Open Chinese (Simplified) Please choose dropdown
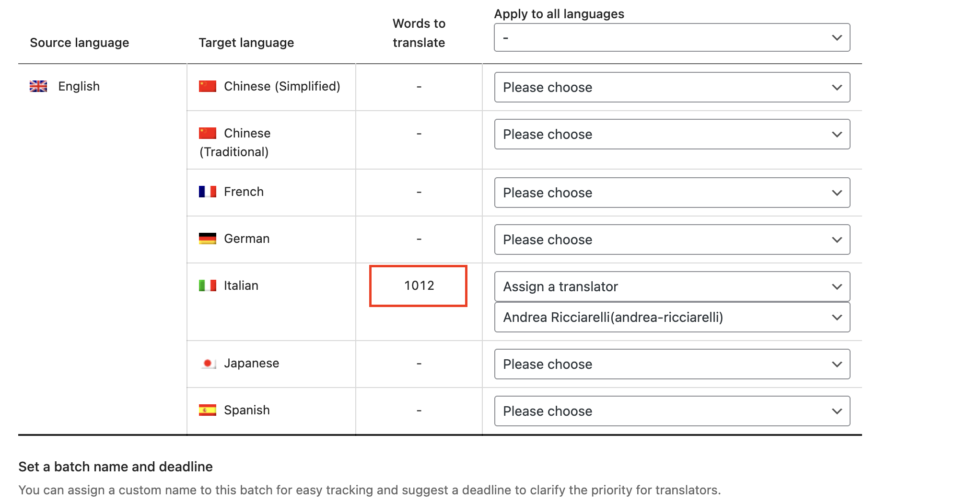Screen dimensions: 980x502 click(672, 87)
